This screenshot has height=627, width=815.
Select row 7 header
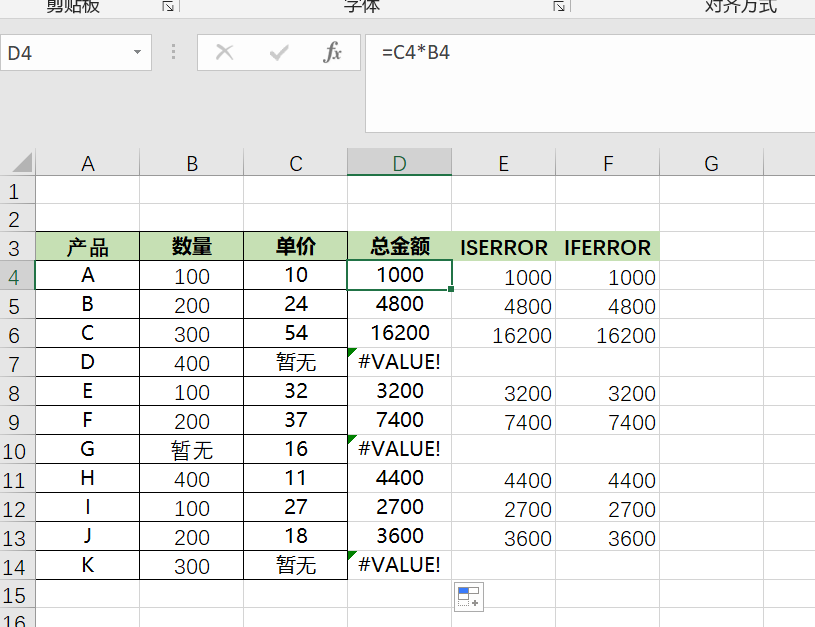[18, 363]
